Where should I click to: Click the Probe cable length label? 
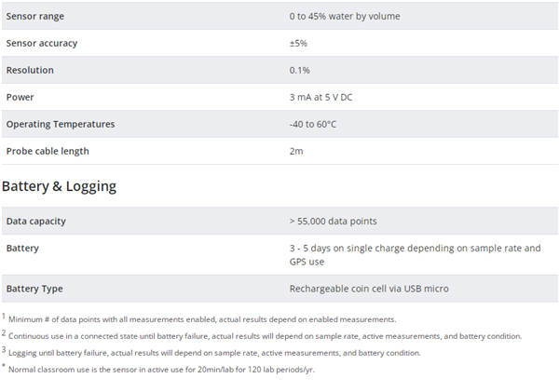48,151
